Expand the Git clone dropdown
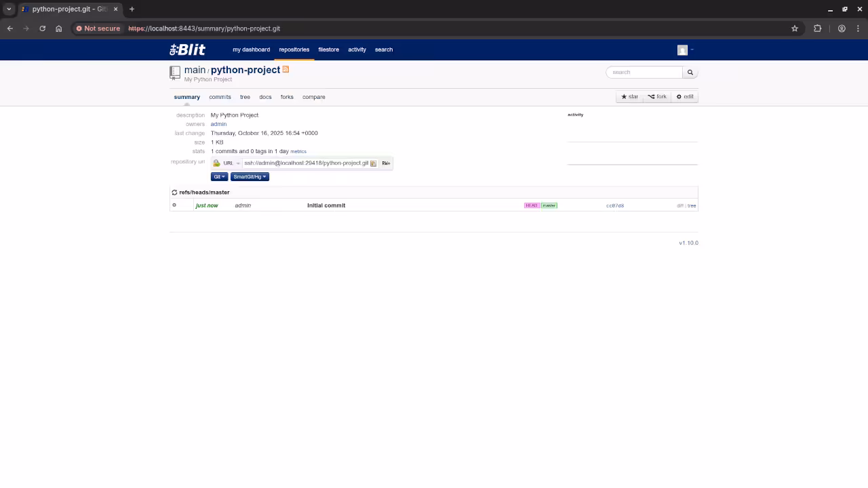This screenshot has height=488, width=868. pos(219,177)
